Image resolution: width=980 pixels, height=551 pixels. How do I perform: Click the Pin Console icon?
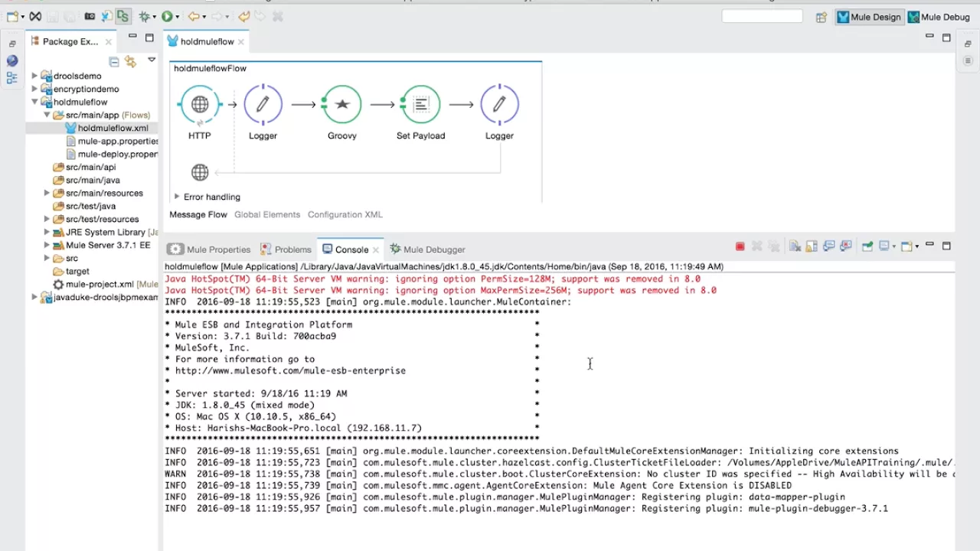(x=867, y=246)
